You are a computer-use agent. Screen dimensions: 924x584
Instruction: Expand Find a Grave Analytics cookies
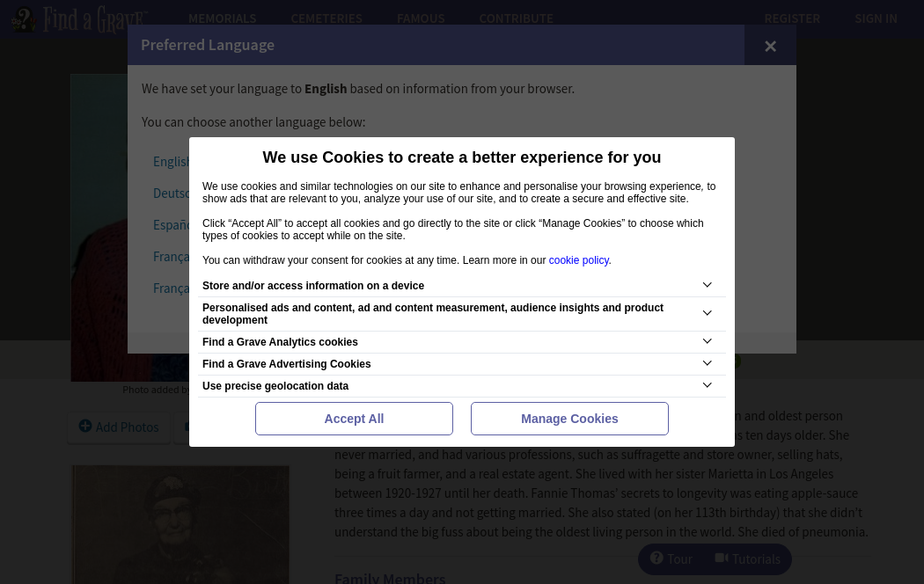(707, 342)
